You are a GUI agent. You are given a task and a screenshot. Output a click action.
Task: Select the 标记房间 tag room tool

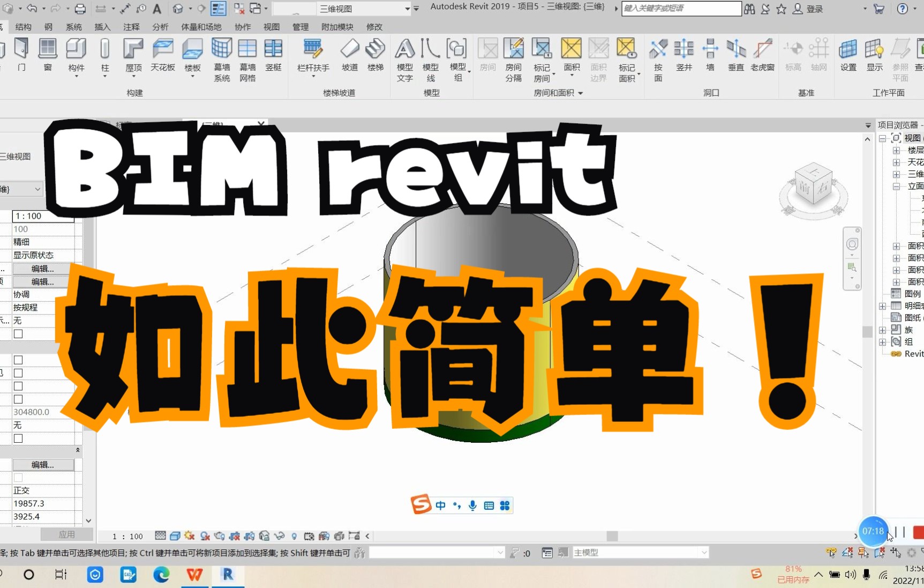pyautogui.click(x=542, y=59)
